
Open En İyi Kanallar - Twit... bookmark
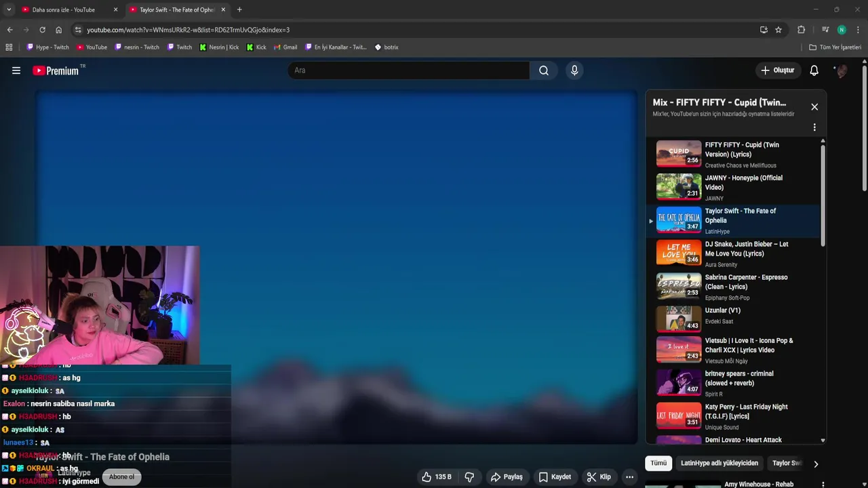tap(336, 47)
